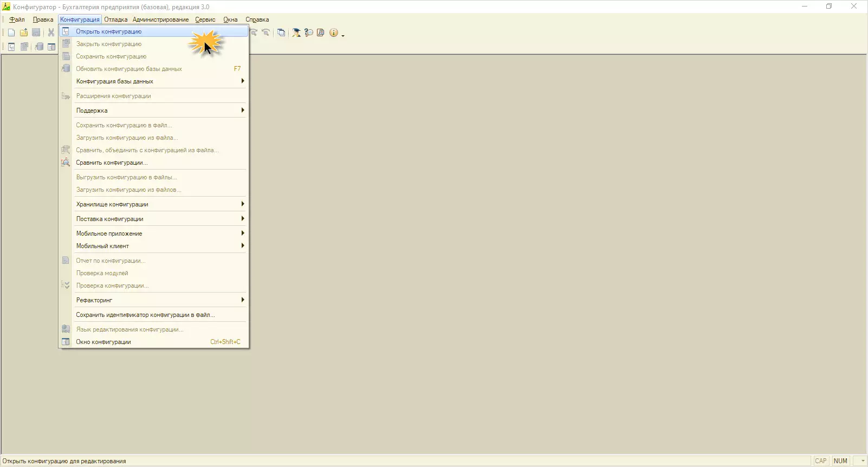Click the Open file folder icon
Screen dimensions: 868x467
tap(24, 33)
